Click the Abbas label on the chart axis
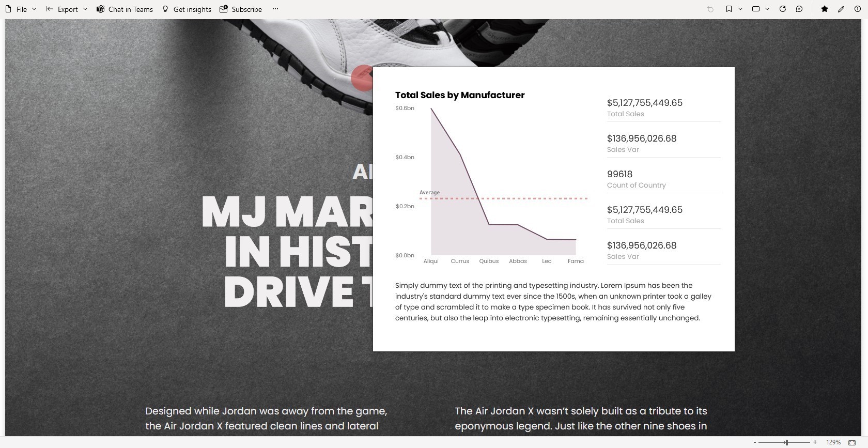 pos(518,261)
